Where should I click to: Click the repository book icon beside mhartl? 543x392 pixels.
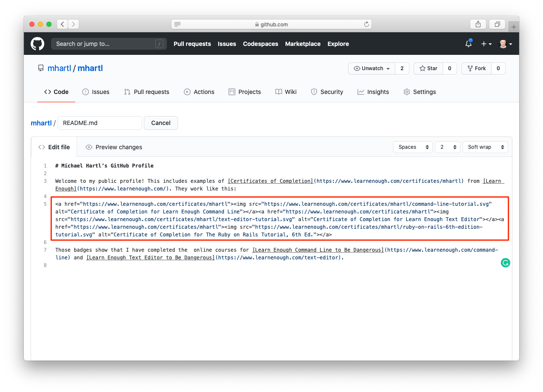[x=40, y=68]
